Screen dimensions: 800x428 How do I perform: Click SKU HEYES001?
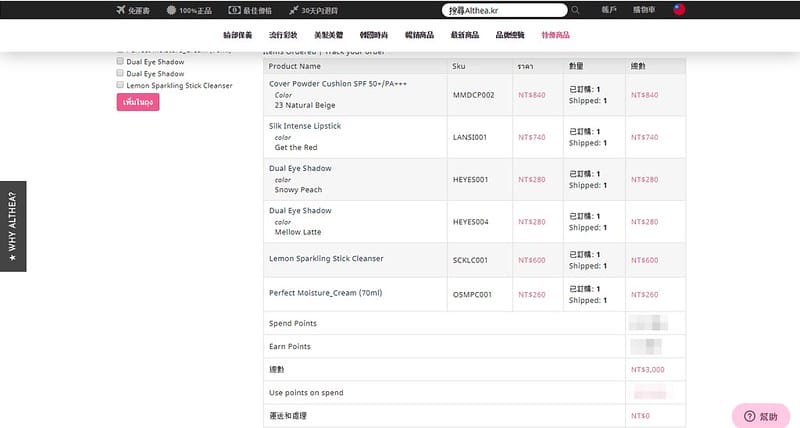[470, 180]
